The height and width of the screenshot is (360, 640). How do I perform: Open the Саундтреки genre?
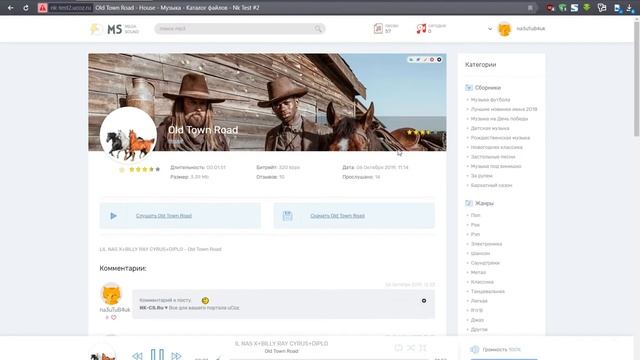tap(485, 263)
